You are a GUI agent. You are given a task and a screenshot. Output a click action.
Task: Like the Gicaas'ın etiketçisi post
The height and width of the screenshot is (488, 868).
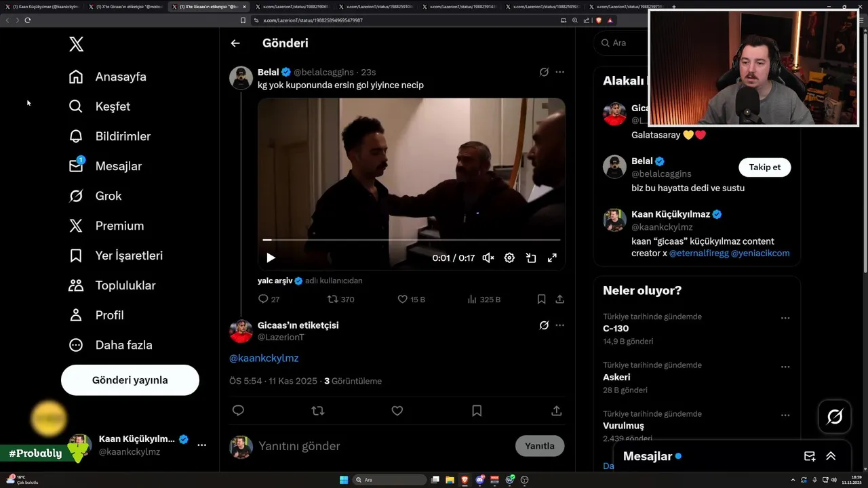coord(397,411)
